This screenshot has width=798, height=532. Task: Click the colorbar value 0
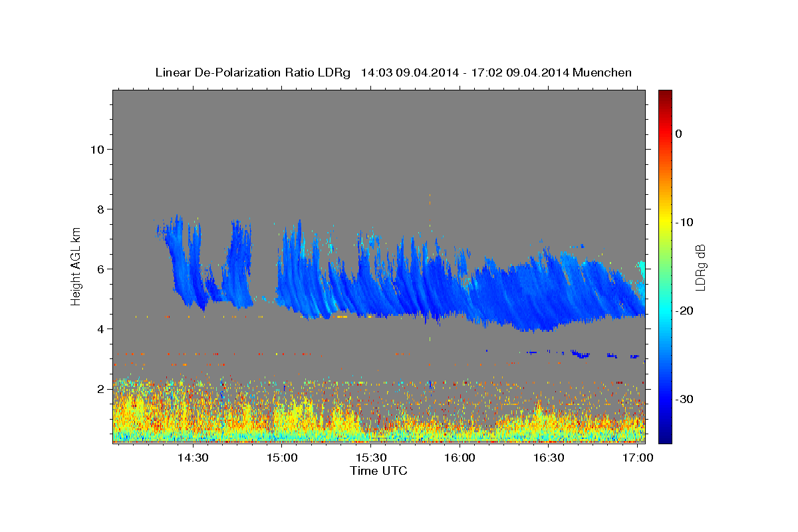[x=678, y=134]
